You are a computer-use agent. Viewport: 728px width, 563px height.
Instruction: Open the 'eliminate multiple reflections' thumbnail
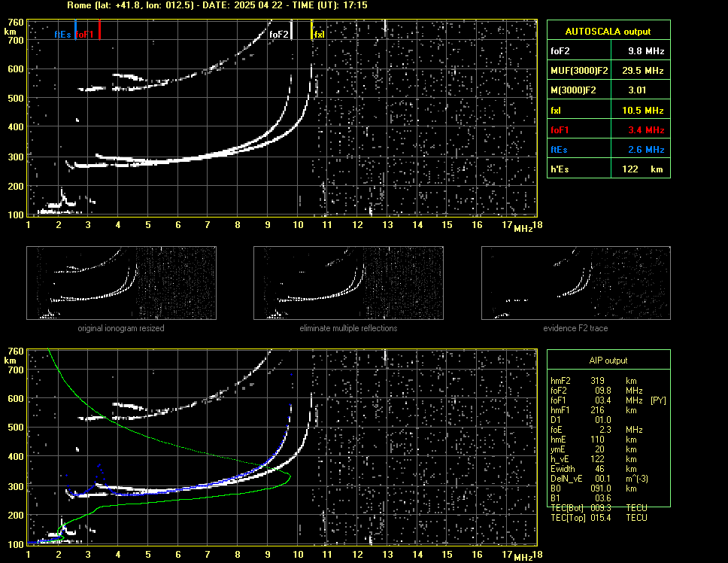point(348,283)
